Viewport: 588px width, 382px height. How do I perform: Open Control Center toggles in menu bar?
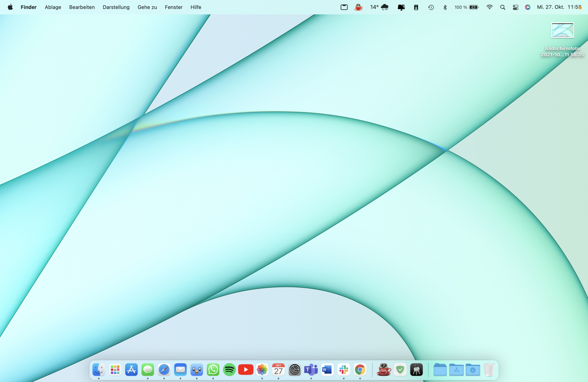(515, 7)
